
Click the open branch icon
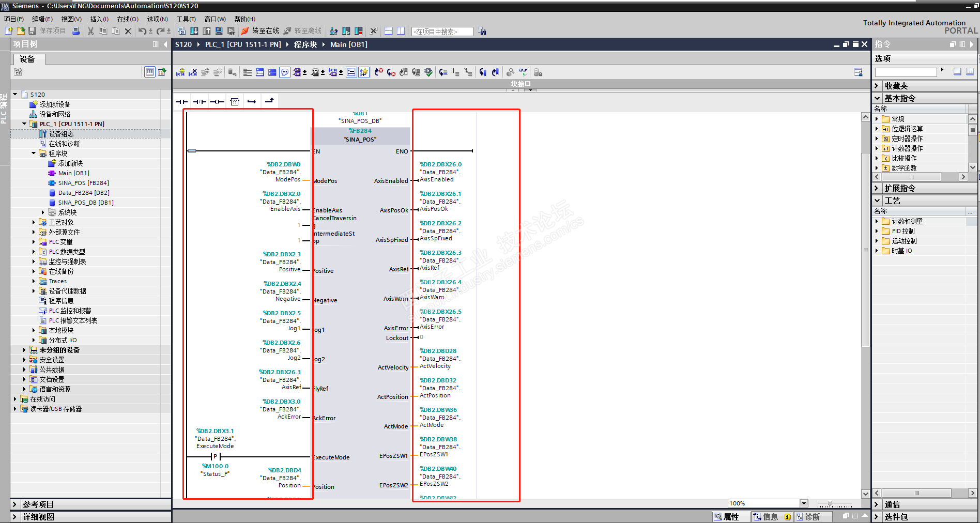(252, 102)
